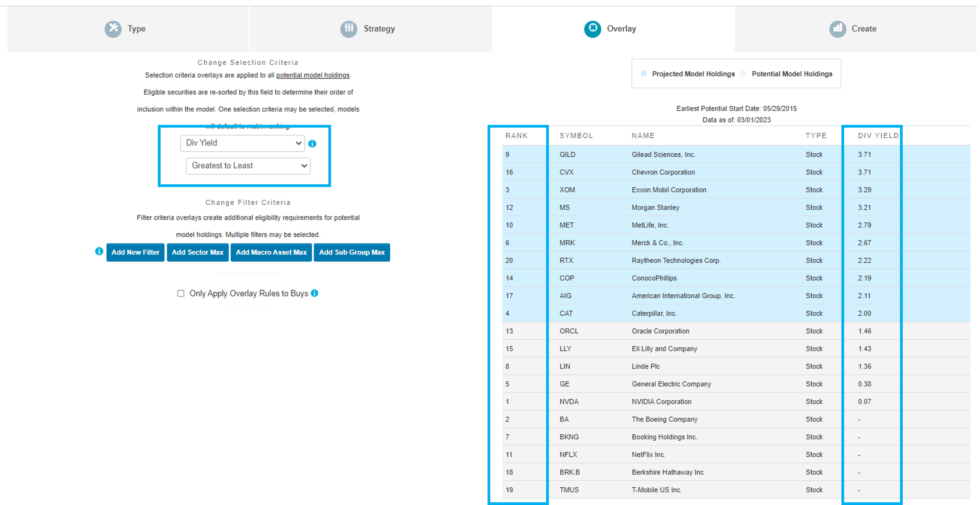Open the Div Yield selection criteria dropdown
This screenshot has height=505, width=980.
pyautogui.click(x=242, y=143)
